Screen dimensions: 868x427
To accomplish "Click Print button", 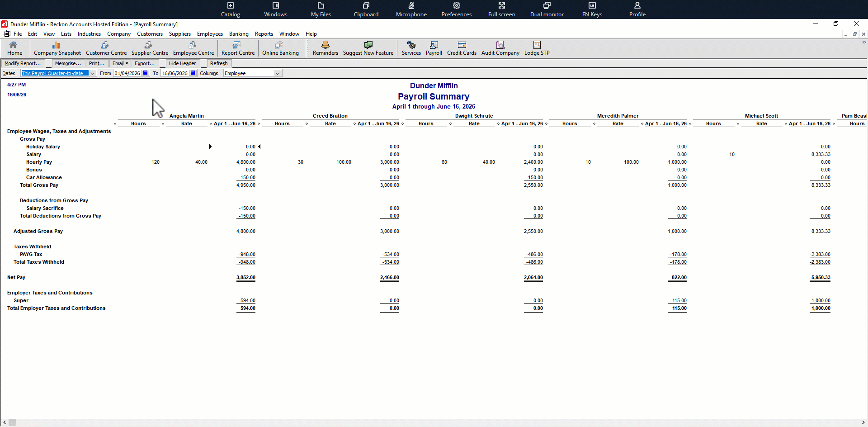I will tap(97, 63).
